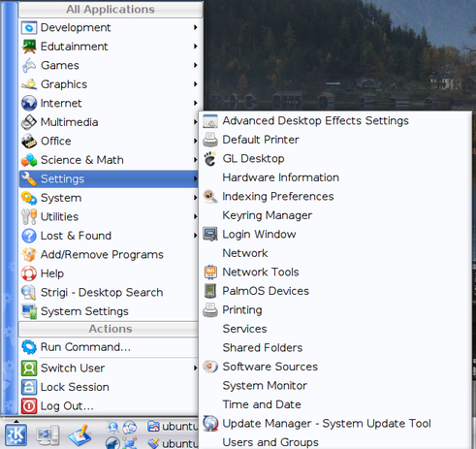Expand the Switch User submenu arrow
Screen dimensions: 476x449
coord(195,368)
